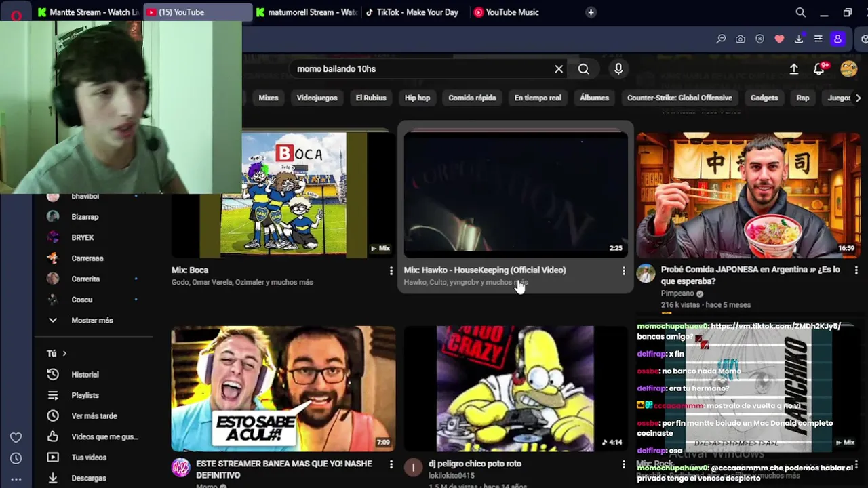Open options for Mix: Hawko HouseKeeping
The height and width of the screenshot is (488, 868).
623,270
